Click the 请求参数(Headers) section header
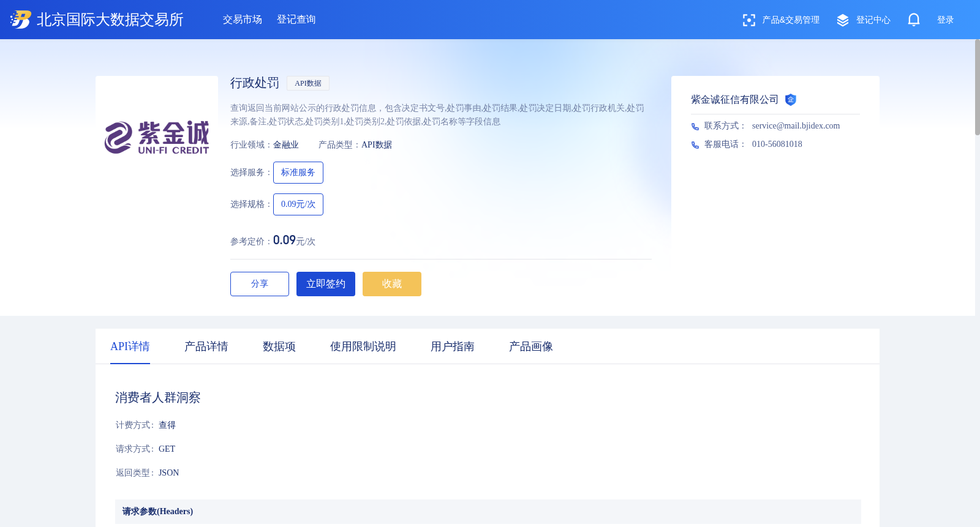Image resolution: width=980 pixels, height=527 pixels. coord(488,512)
